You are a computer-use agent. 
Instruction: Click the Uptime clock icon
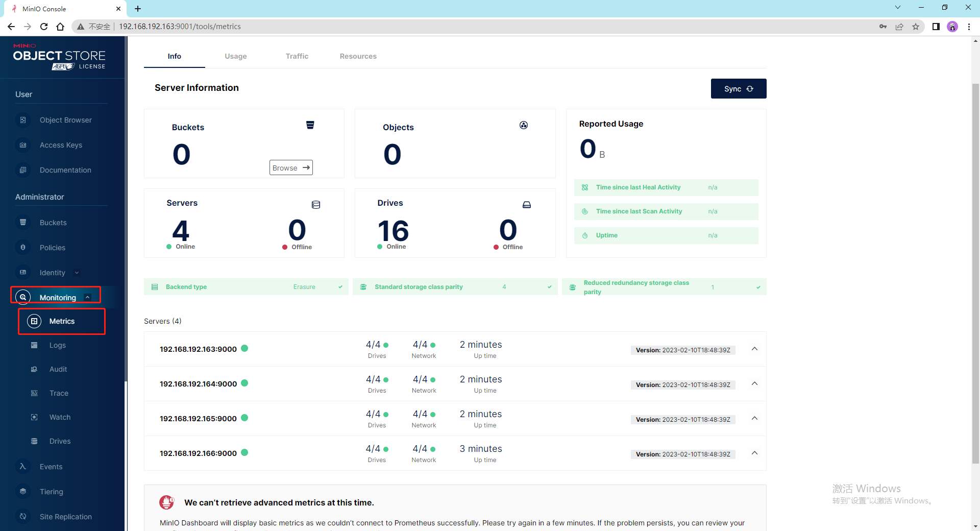tap(585, 235)
